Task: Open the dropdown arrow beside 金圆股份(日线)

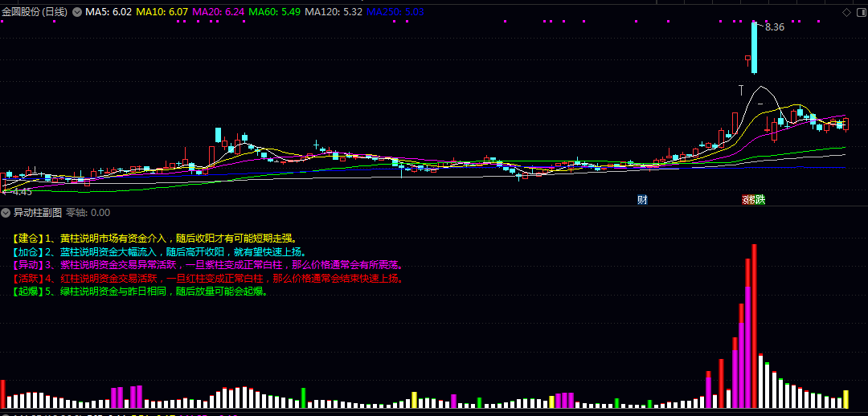Action: coord(76,11)
